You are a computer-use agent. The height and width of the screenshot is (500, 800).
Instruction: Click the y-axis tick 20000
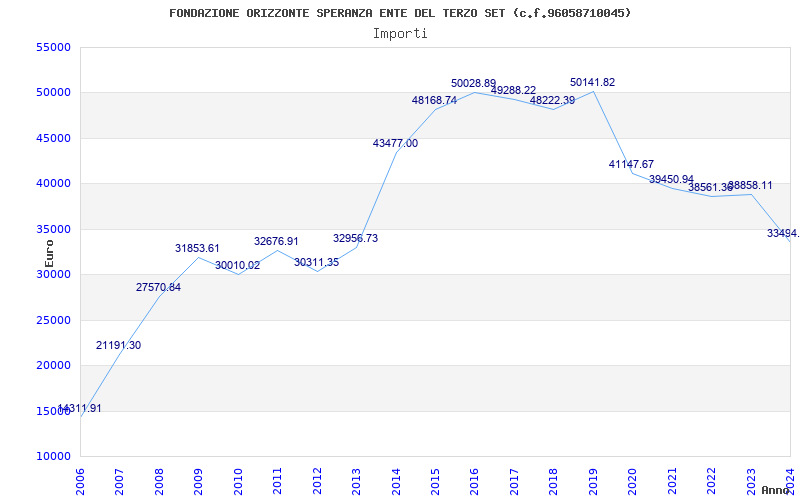tap(53, 366)
